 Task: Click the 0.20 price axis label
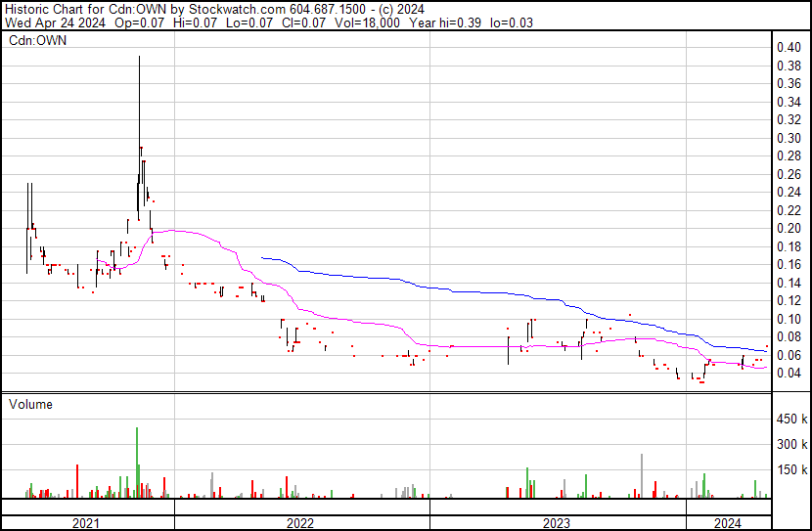tap(789, 228)
